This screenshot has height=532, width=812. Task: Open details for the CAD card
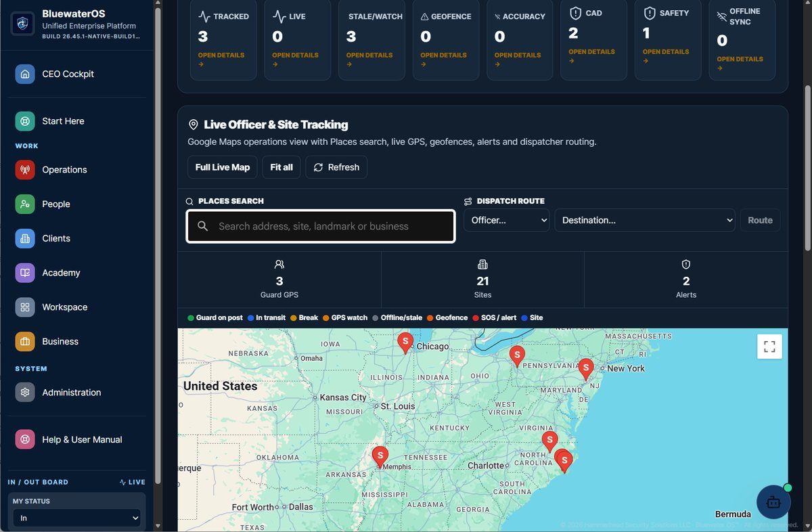click(x=591, y=56)
